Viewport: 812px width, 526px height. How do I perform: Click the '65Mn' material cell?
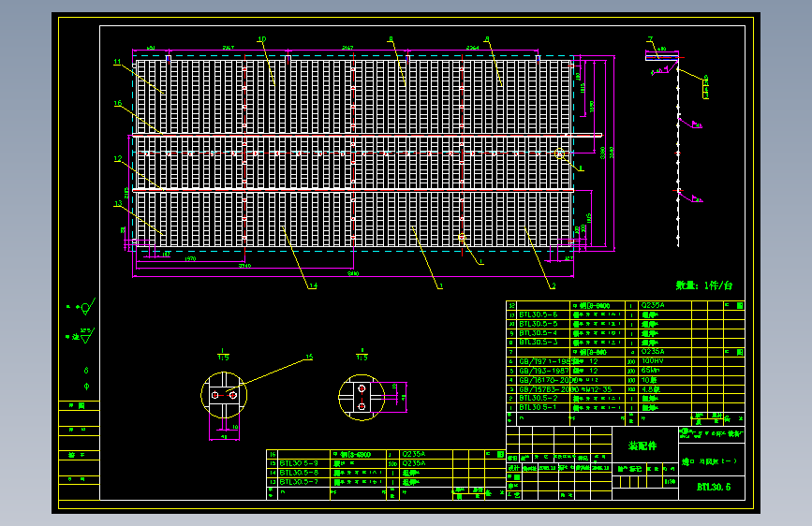[651, 371]
